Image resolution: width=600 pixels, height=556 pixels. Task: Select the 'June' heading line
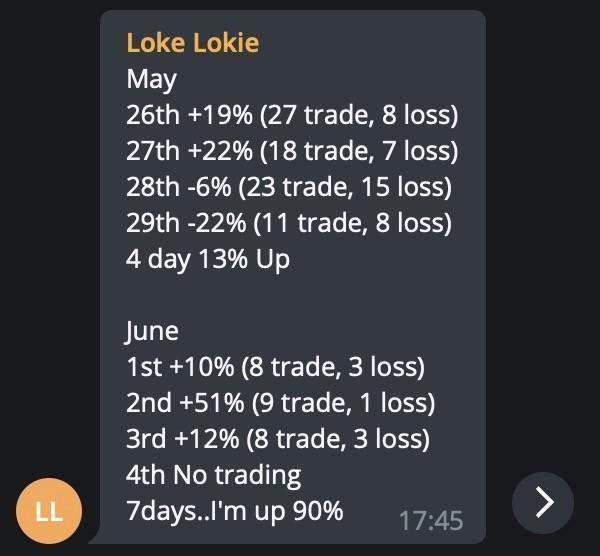pyautogui.click(x=152, y=331)
